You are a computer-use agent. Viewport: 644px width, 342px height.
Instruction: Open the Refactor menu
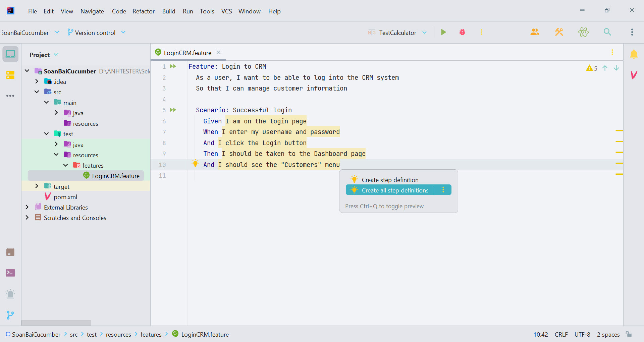(x=144, y=11)
